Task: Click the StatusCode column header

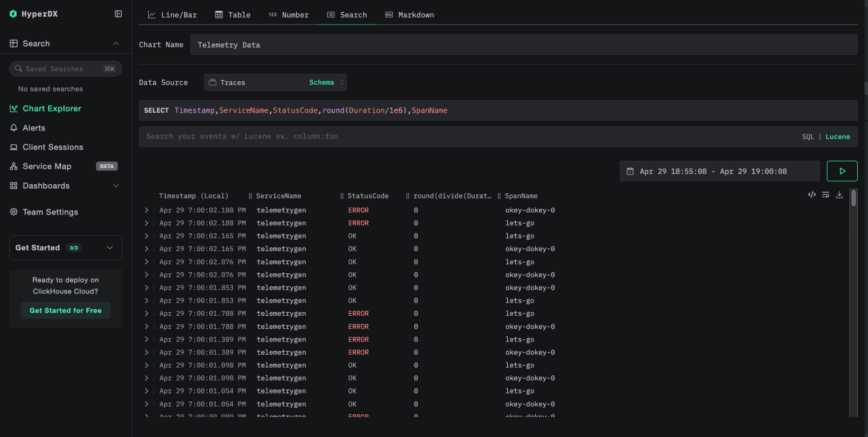Action: pos(368,196)
